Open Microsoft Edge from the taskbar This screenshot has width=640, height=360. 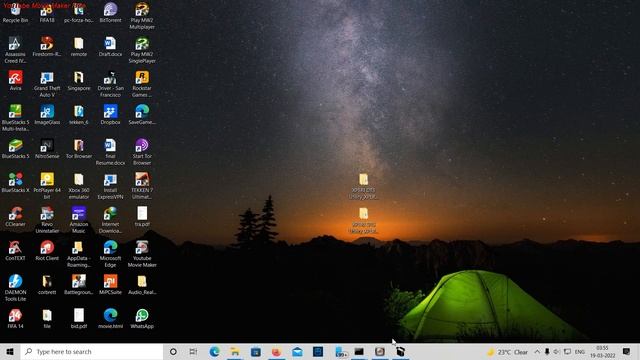point(214,352)
